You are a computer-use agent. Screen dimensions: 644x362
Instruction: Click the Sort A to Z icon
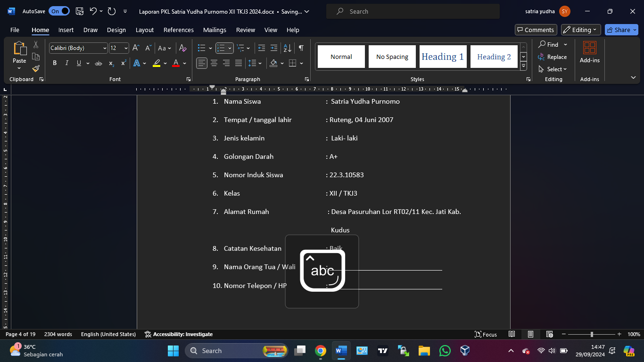[x=287, y=48]
